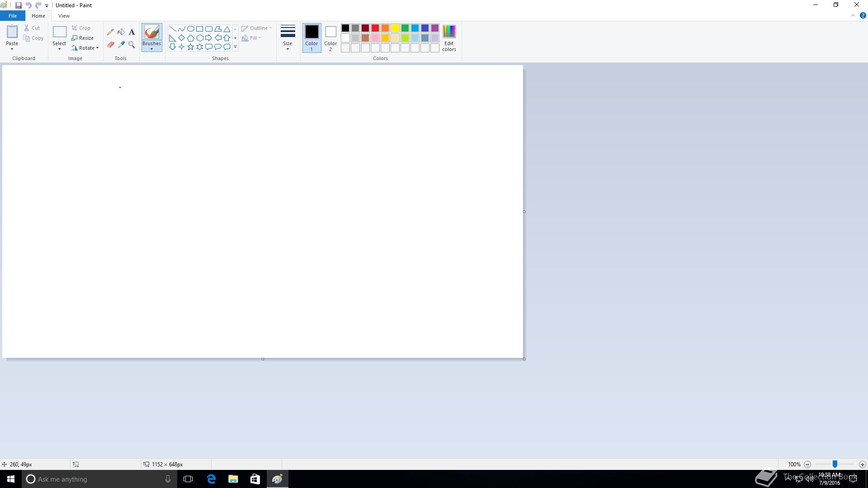Screen dimensions: 868x488
Task: Open the File menu
Action: pos(13,16)
